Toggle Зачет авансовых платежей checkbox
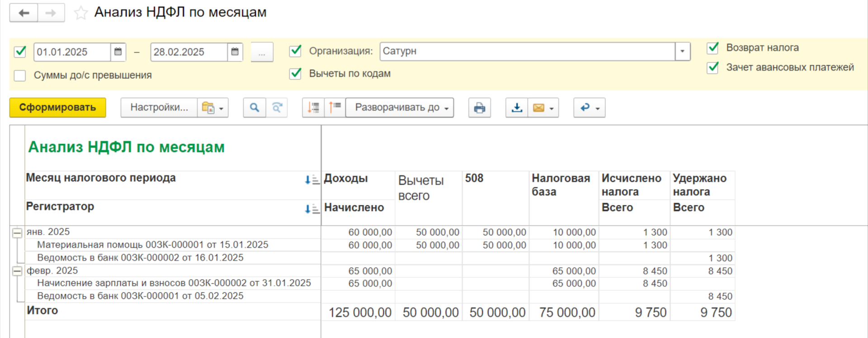Image resolution: width=868 pixels, height=338 pixels. [713, 67]
